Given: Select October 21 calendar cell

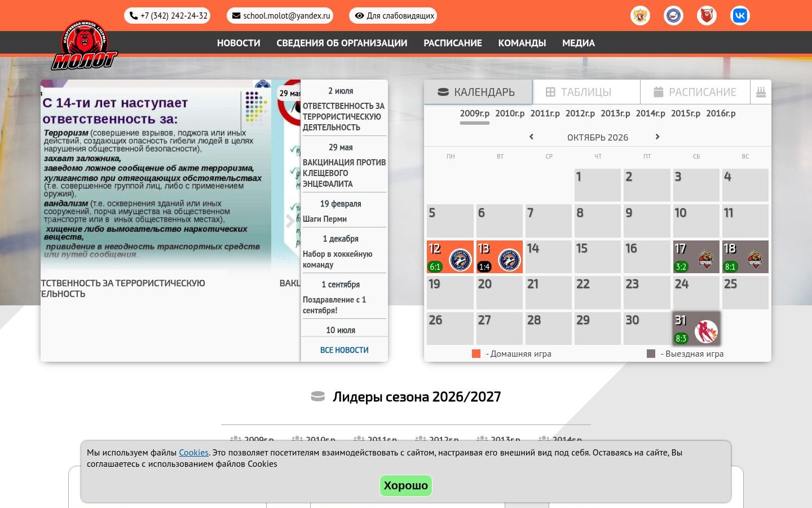Looking at the screenshot, I should point(549,292).
